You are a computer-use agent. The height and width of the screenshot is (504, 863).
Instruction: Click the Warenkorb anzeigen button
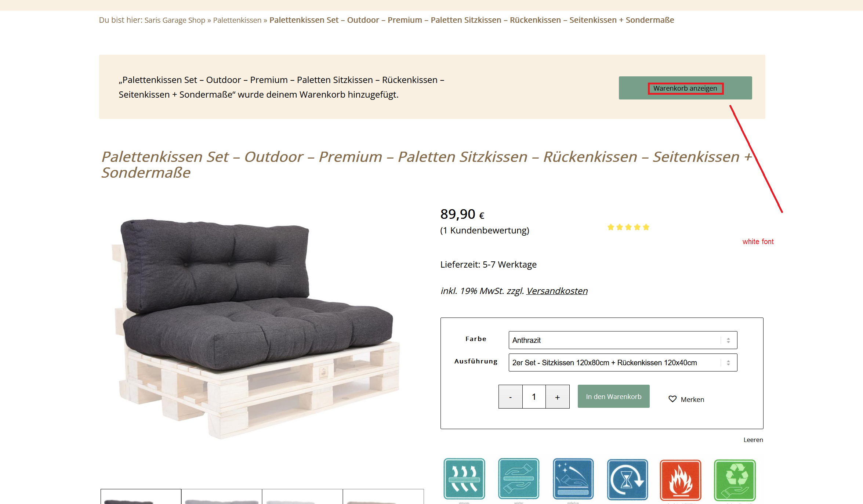click(x=685, y=88)
